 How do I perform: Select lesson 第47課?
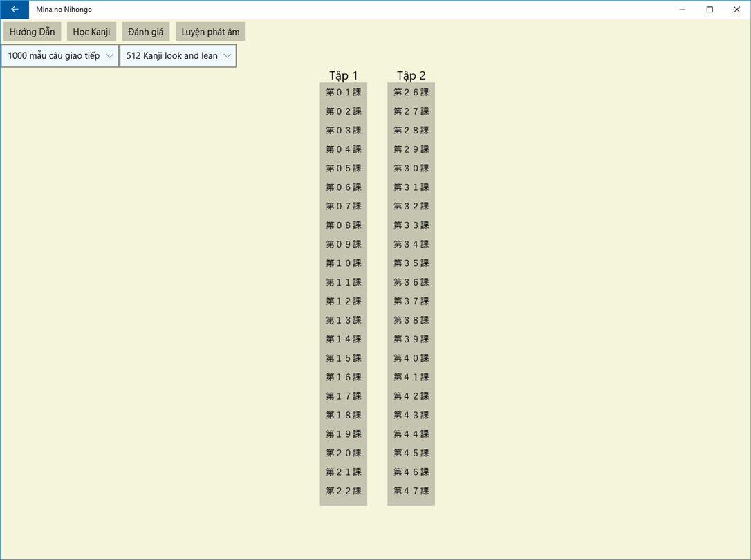coord(411,491)
